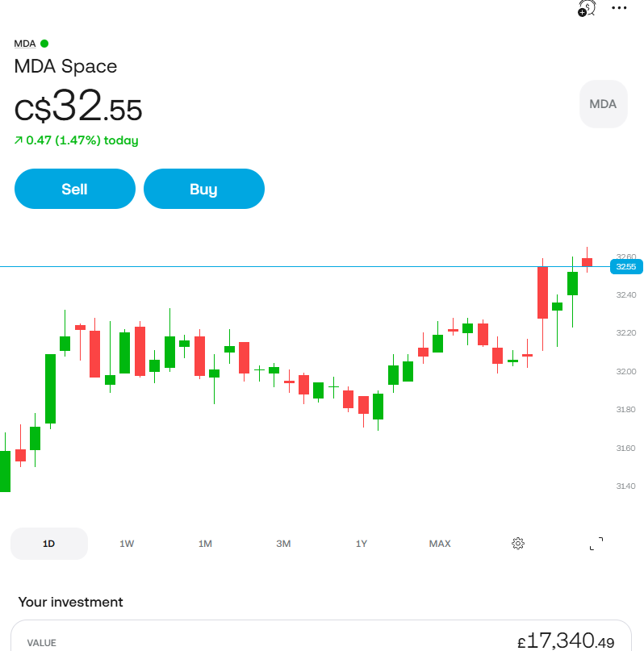Viewport: 644px width, 651px height.
Task: Select the 1D timeframe tab
Action: pyautogui.click(x=49, y=544)
